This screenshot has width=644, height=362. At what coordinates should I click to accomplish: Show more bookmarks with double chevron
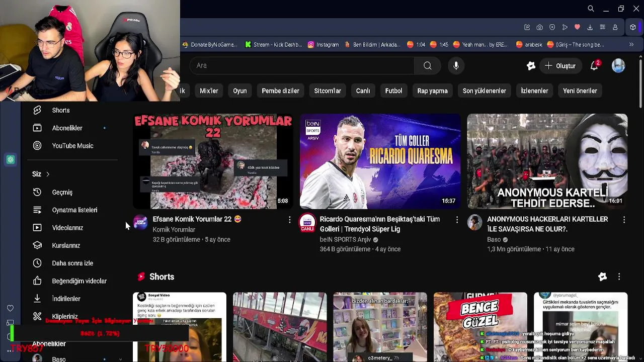pos(631,44)
